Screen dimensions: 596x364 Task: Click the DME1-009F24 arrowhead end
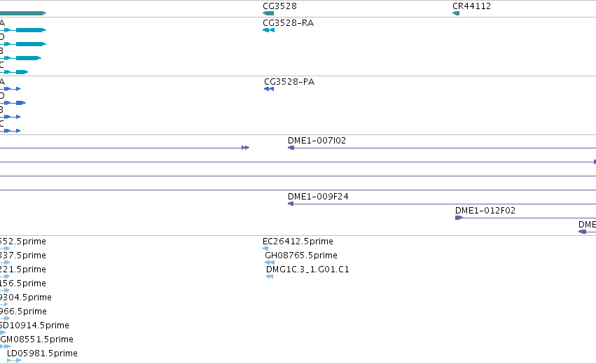291,204
